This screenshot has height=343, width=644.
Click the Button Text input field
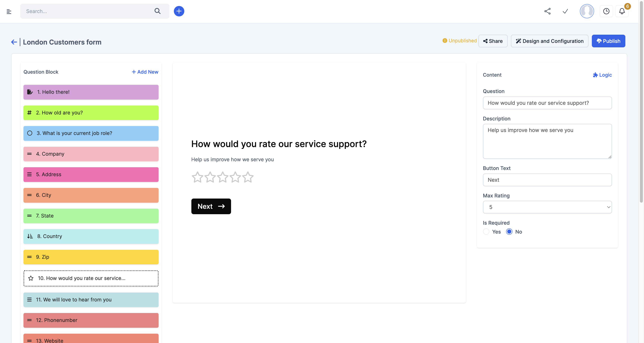(547, 180)
